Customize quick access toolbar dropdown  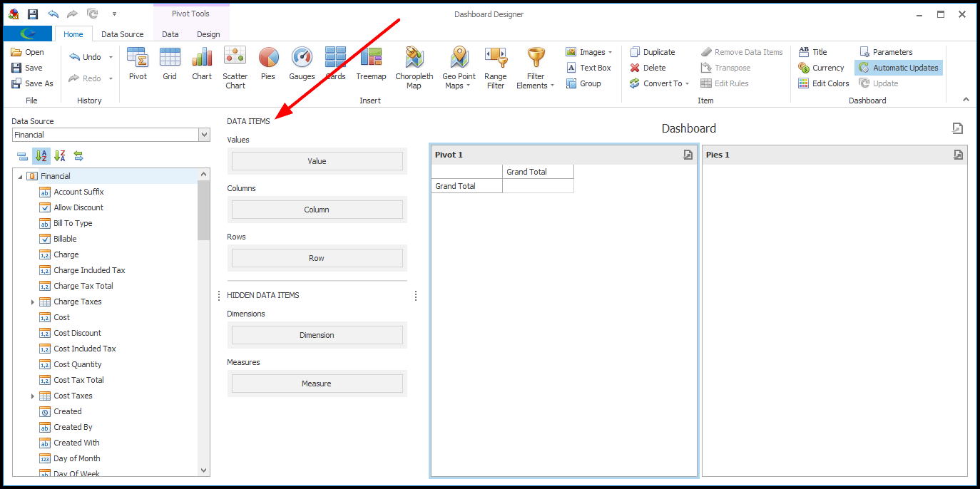click(x=114, y=14)
